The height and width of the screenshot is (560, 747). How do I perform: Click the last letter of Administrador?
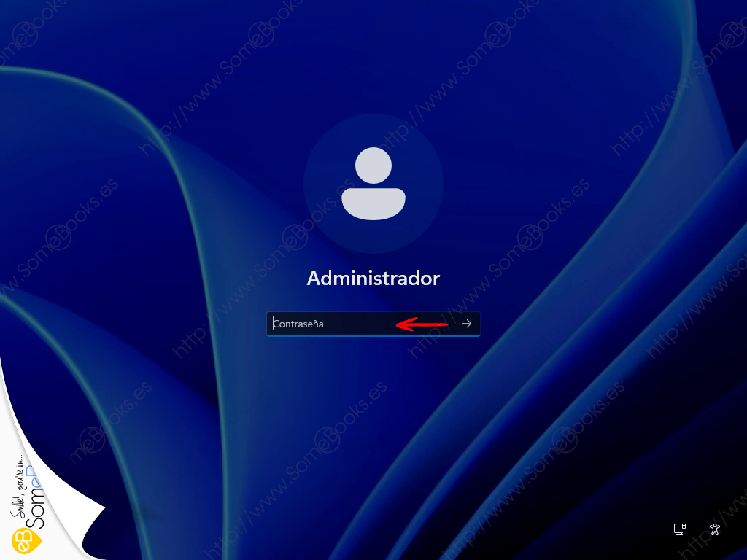436,279
